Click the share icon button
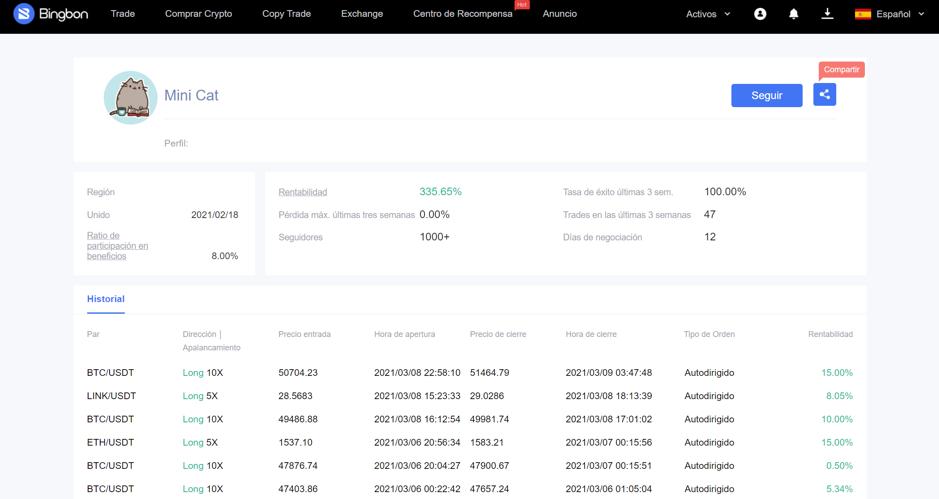Image resolution: width=939 pixels, height=499 pixels. (x=824, y=95)
